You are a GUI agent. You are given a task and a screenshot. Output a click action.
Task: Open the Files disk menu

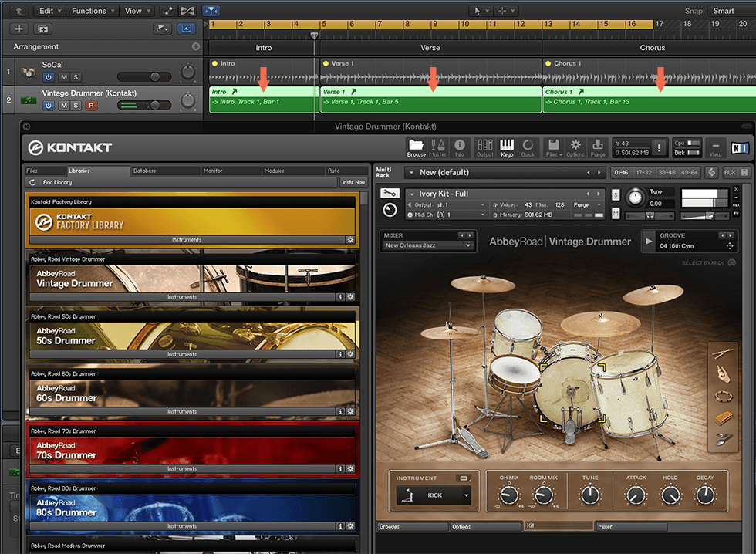554,147
